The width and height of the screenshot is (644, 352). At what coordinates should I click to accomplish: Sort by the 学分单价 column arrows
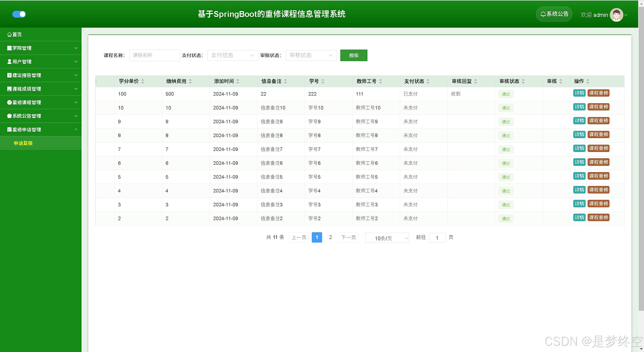[x=143, y=81]
